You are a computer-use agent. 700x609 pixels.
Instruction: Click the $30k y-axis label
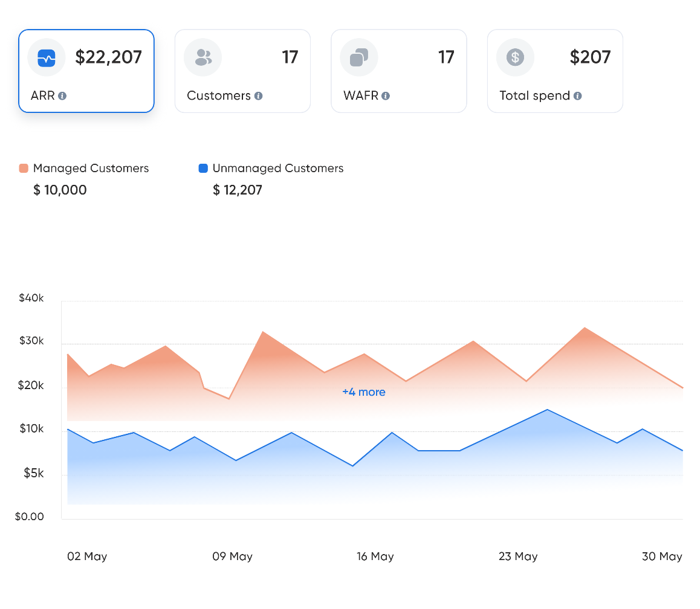point(31,341)
